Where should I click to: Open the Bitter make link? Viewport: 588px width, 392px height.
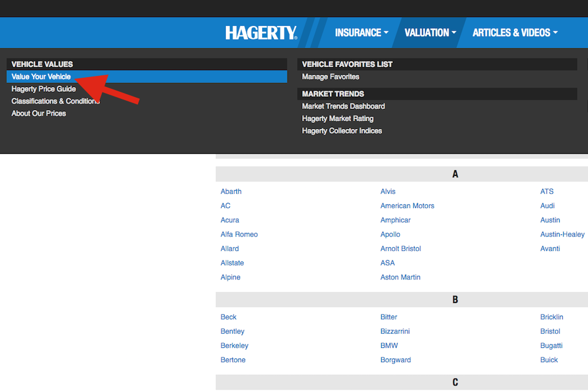389,317
